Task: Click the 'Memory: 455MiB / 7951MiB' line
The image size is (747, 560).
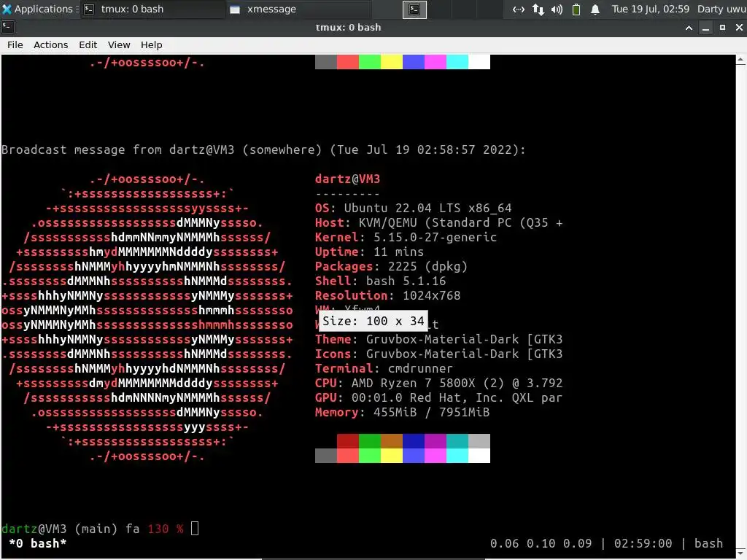Action: pyautogui.click(x=402, y=413)
